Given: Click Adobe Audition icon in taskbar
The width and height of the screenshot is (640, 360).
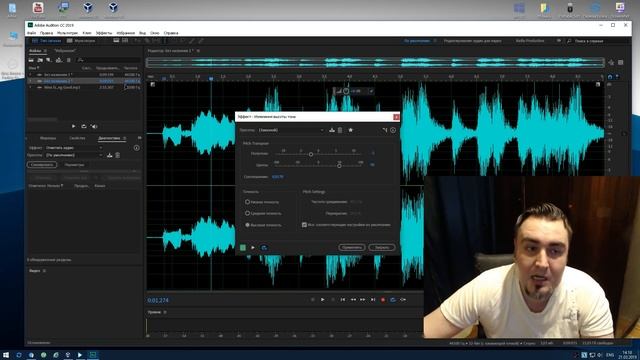Looking at the screenshot, I should pos(93,355).
